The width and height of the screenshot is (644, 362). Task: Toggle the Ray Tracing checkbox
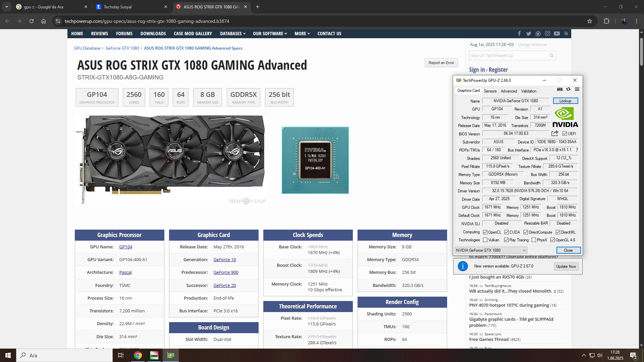(506, 240)
